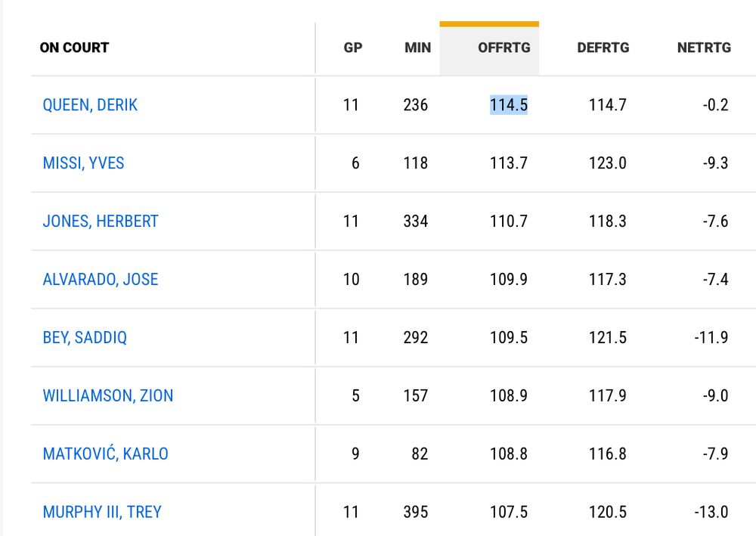
Task: Sort table by GP column
Action: point(353,48)
